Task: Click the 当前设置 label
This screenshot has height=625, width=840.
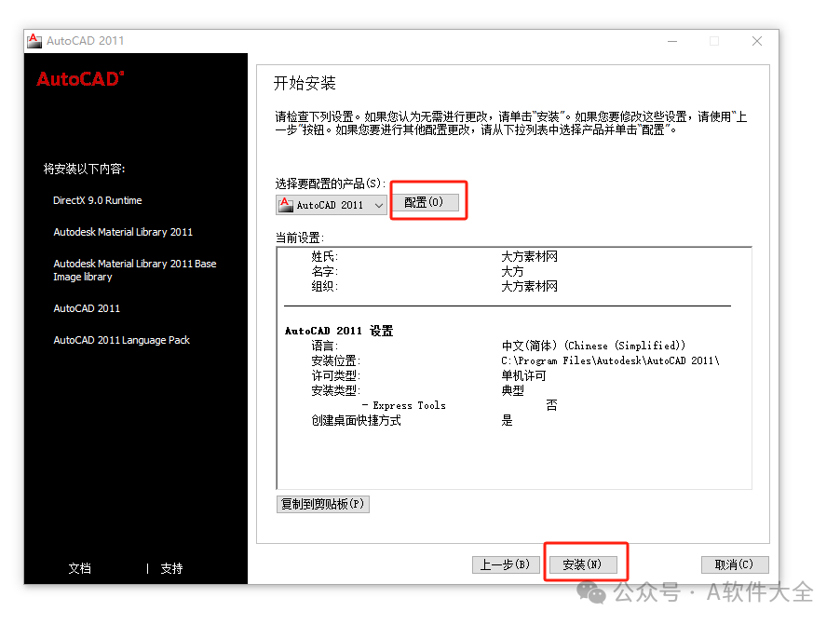Action: point(300,238)
